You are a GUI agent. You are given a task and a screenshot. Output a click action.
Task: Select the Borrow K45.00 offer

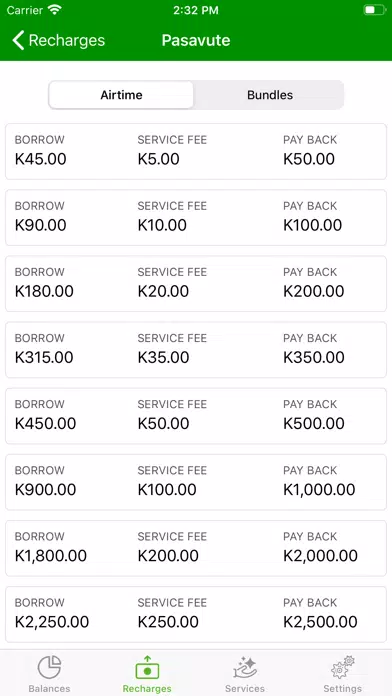(196, 151)
